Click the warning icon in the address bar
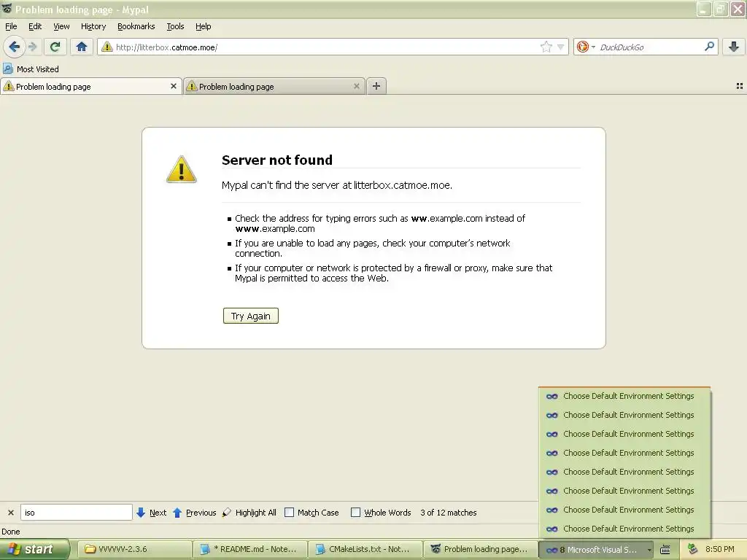Screen dimensions: 747x560 [x=107, y=47]
